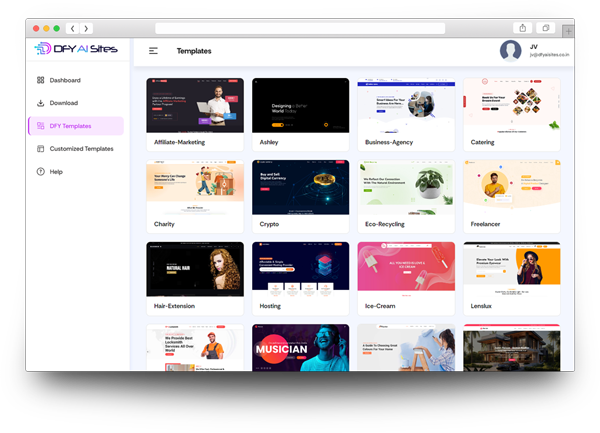Click the browser tabs overview icon
This screenshot has height=433, width=600.
(x=546, y=28)
